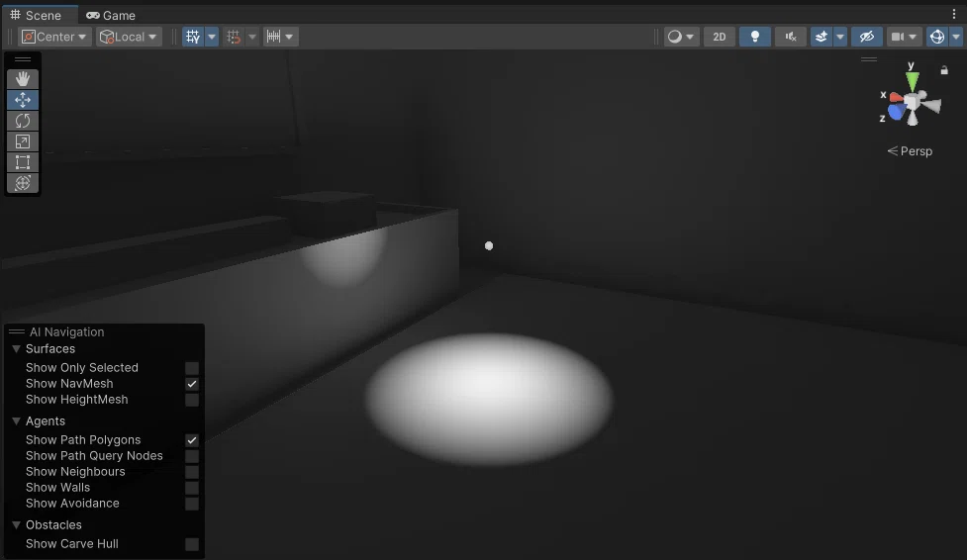Click the green Y axis cone on gizmo
The image size is (967, 560).
[x=913, y=80]
